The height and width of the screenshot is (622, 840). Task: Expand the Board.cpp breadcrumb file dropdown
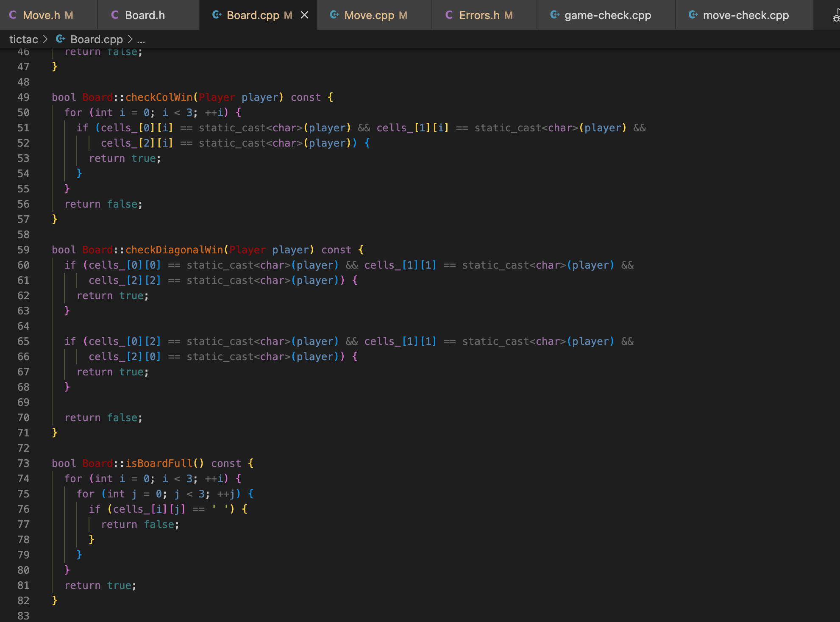[96, 39]
